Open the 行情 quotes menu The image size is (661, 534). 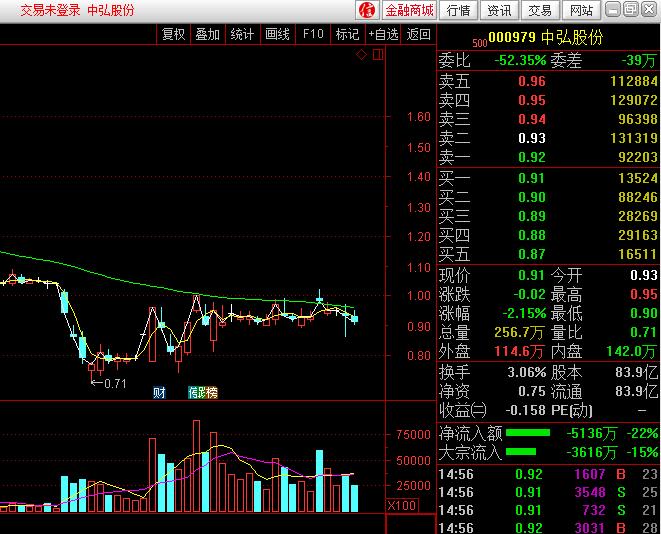[x=458, y=10]
